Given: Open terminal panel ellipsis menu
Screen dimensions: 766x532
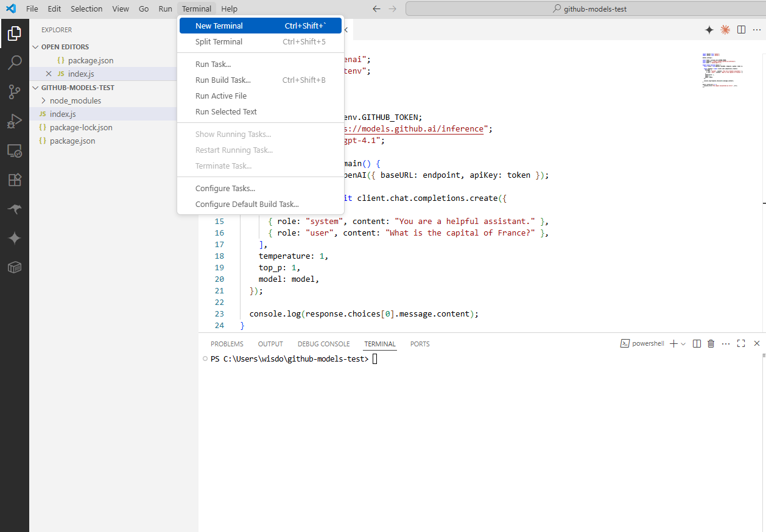Looking at the screenshot, I should tap(725, 344).
